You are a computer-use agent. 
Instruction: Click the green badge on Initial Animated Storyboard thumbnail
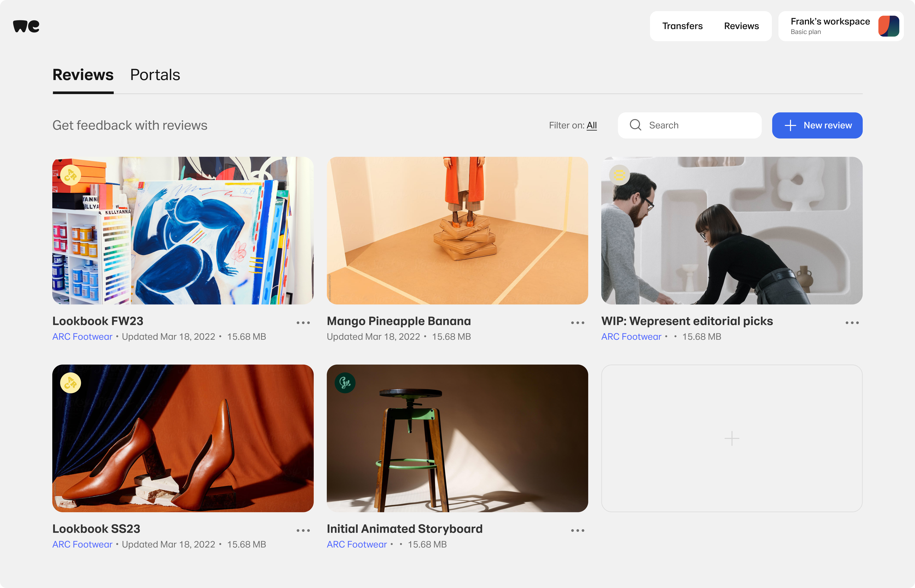point(345,383)
